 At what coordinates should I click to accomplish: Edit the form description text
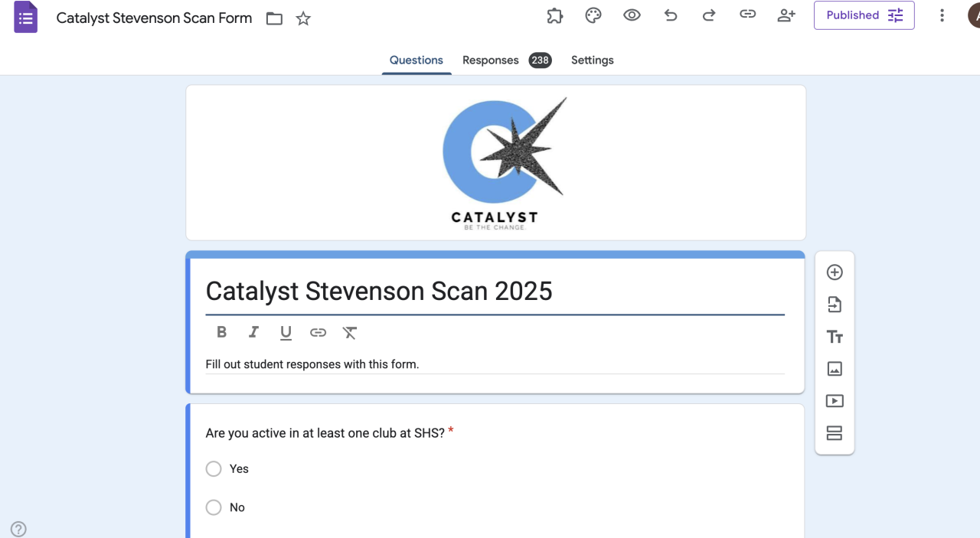[x=495, y=364]
